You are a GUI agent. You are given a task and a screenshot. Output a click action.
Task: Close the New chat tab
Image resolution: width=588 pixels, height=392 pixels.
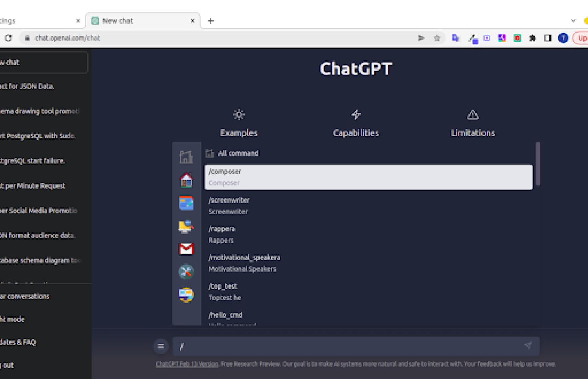click(192, 21)
